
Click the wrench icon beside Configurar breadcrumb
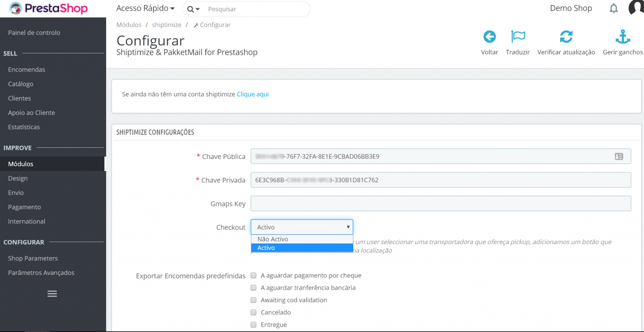(x=196, y=25)
